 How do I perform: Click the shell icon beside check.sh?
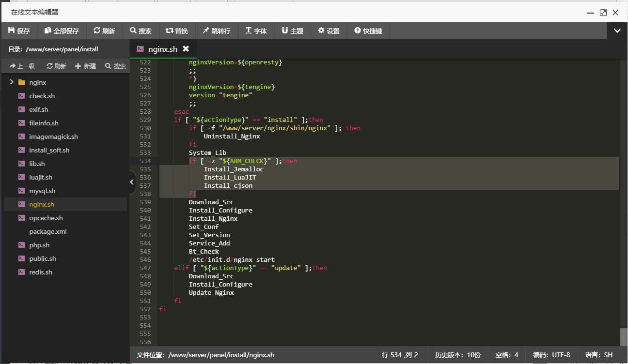point(21,96)
